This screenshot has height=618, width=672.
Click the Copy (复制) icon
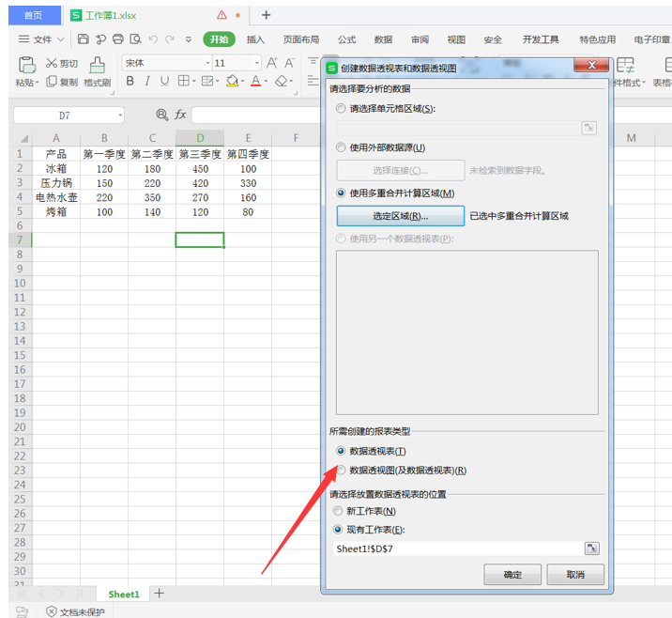point(52,81)
